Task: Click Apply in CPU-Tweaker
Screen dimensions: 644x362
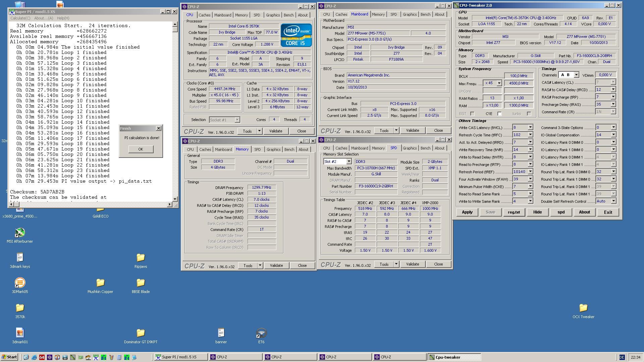Action: click(467, 212)
